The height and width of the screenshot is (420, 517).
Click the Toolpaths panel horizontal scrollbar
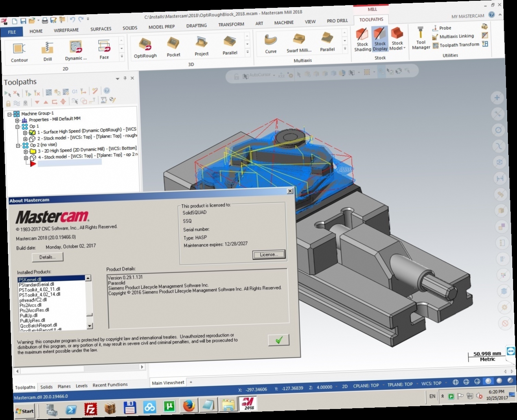(x=80, y=368)
